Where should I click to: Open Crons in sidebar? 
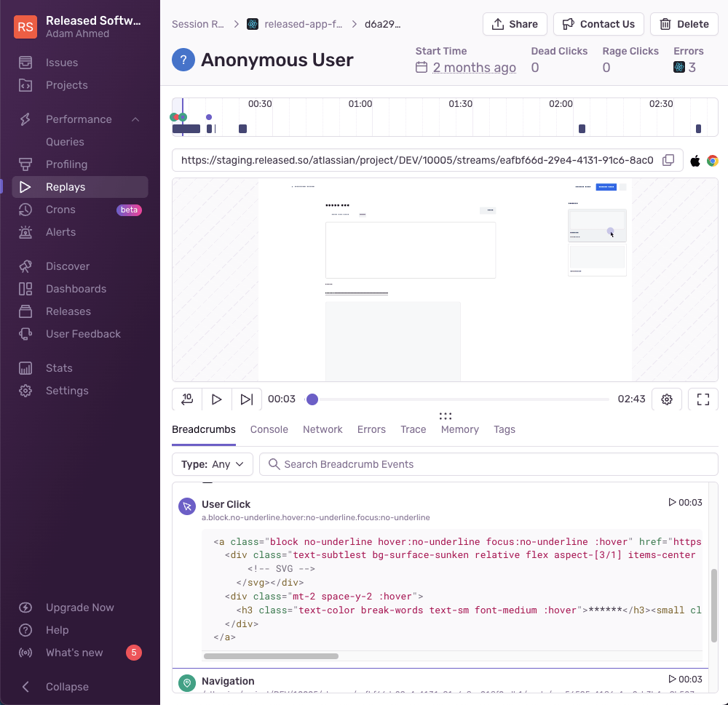pyautogui.click(x=60, y=210)
